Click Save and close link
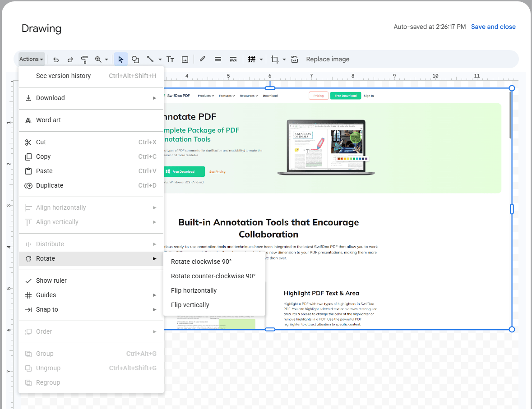This screenshot has width=532, height=409. [x=493, y=27]
